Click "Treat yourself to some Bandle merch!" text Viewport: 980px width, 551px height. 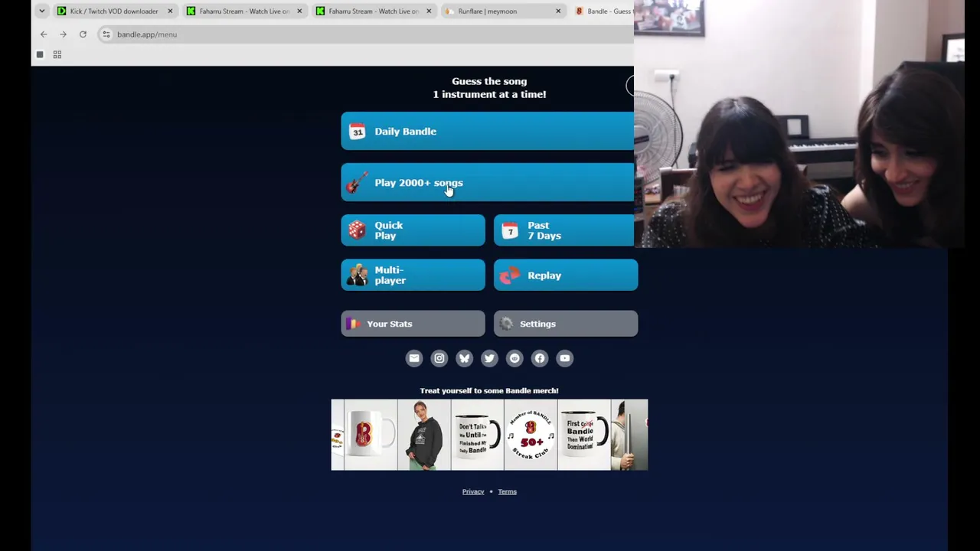tap(489, 390)
